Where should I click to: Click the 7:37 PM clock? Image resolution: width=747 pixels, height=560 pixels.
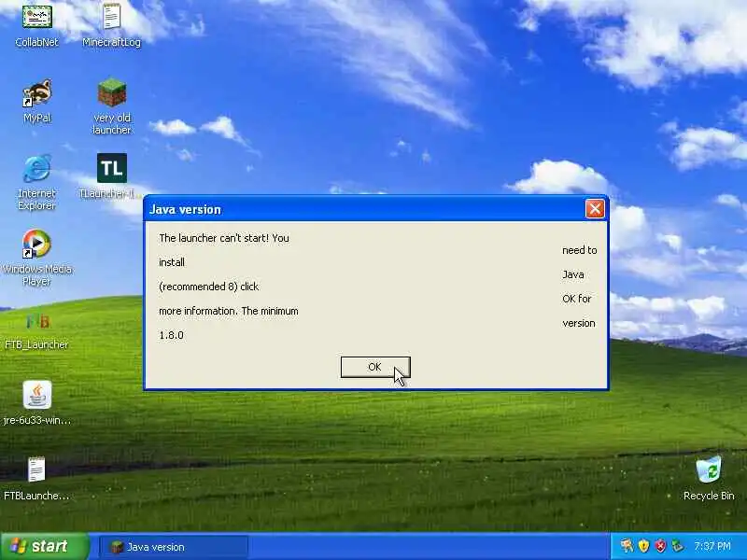[712, 546]
